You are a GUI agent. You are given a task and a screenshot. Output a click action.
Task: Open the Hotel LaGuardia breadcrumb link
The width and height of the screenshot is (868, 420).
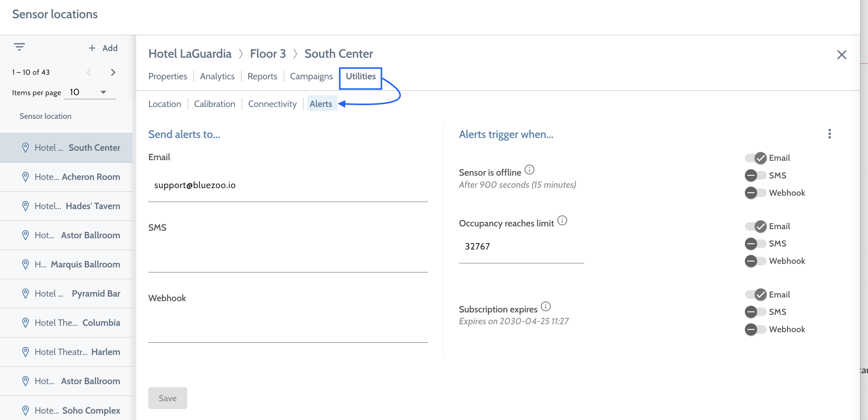click(x=190, y=53)
